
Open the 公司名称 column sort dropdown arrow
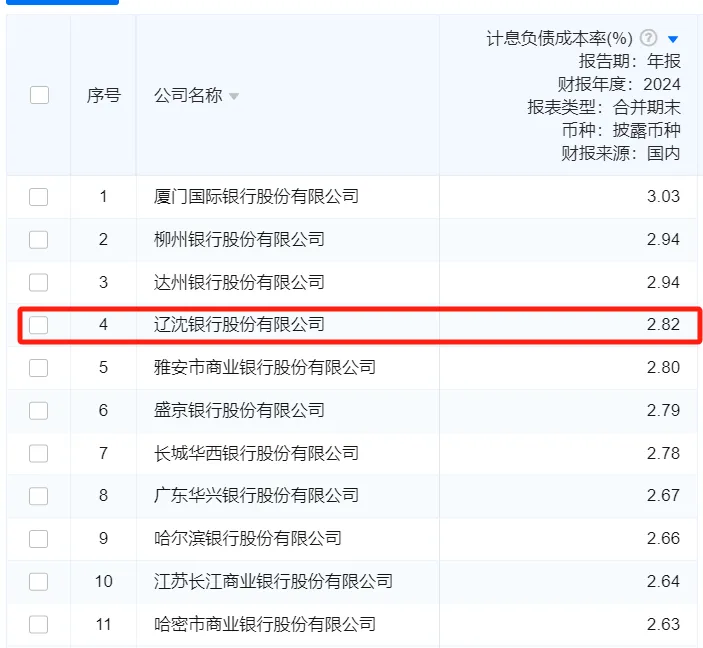(x=234, y=96)
